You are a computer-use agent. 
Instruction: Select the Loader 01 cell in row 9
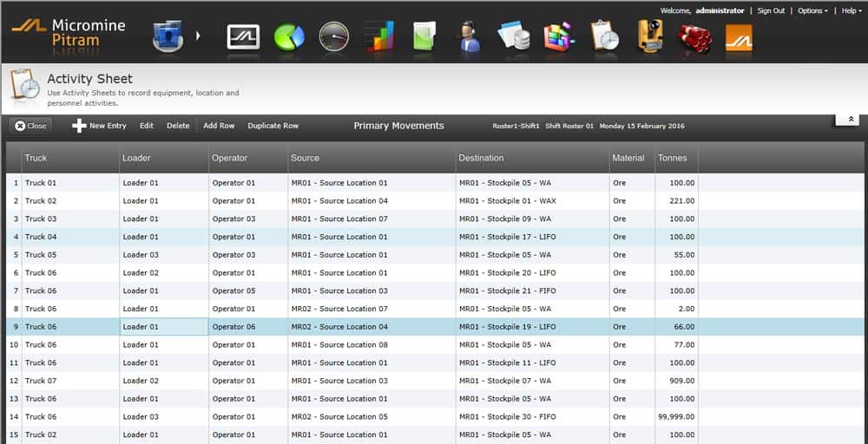point(164,327)
